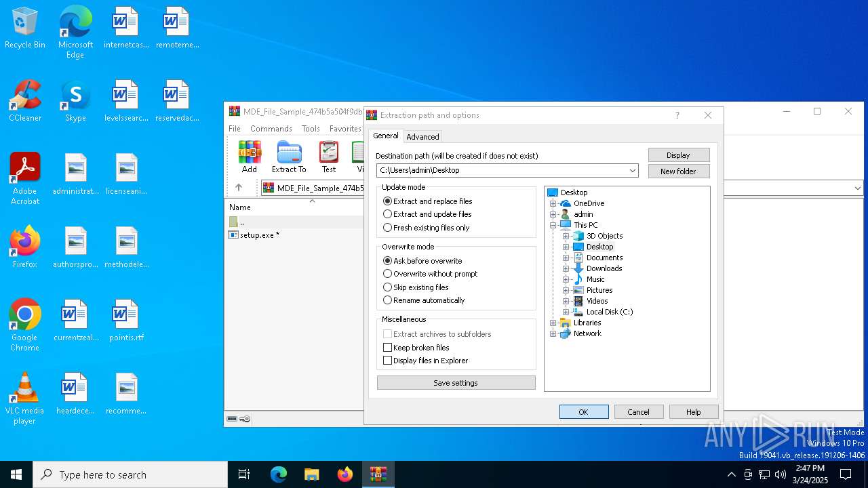The height and width of the screenshot is (488, 868).
Task: Select Ask before overwrite option
Action: (423, 261)
